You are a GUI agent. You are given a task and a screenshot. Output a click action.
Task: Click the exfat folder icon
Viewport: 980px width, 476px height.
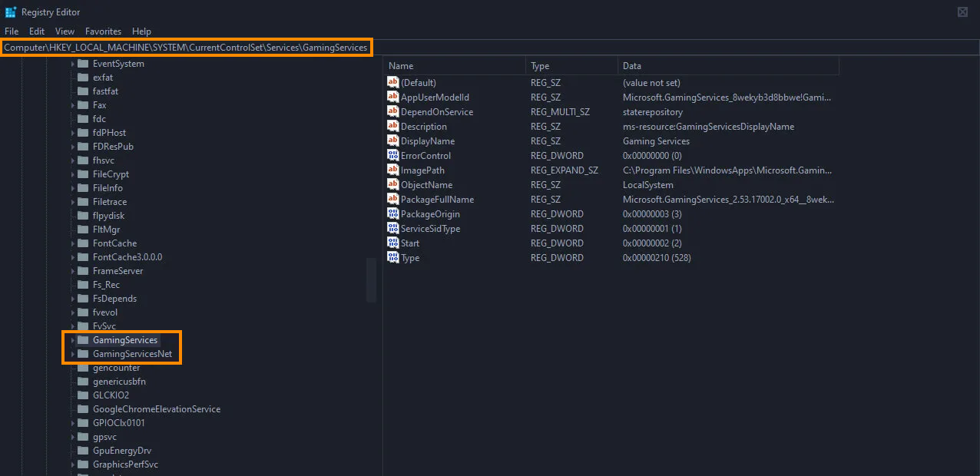click(83, 78)
